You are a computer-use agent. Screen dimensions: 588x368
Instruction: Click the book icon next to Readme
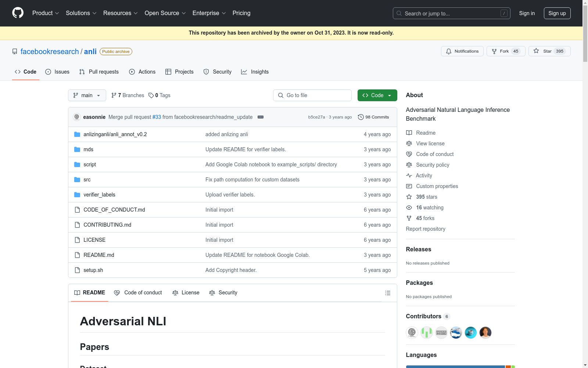click(409, 133)
